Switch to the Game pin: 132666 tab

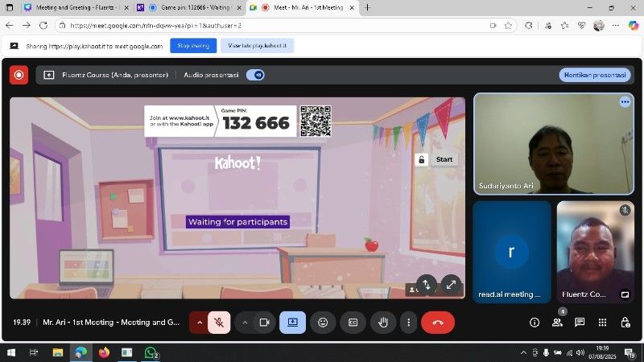[x=190, y=7]
